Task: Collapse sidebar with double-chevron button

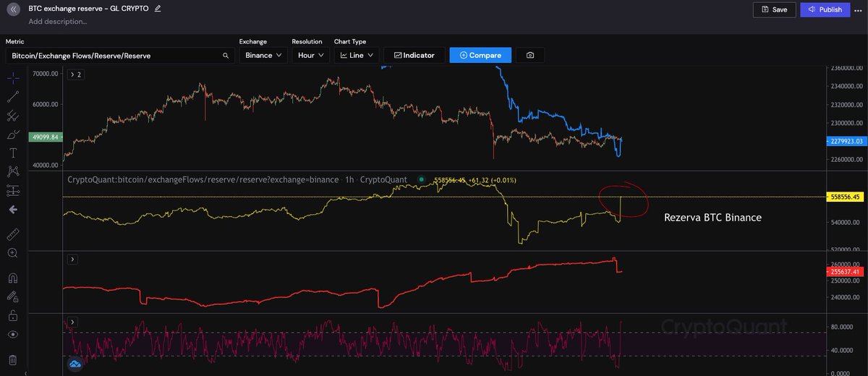Action: [x=13, y=9]
